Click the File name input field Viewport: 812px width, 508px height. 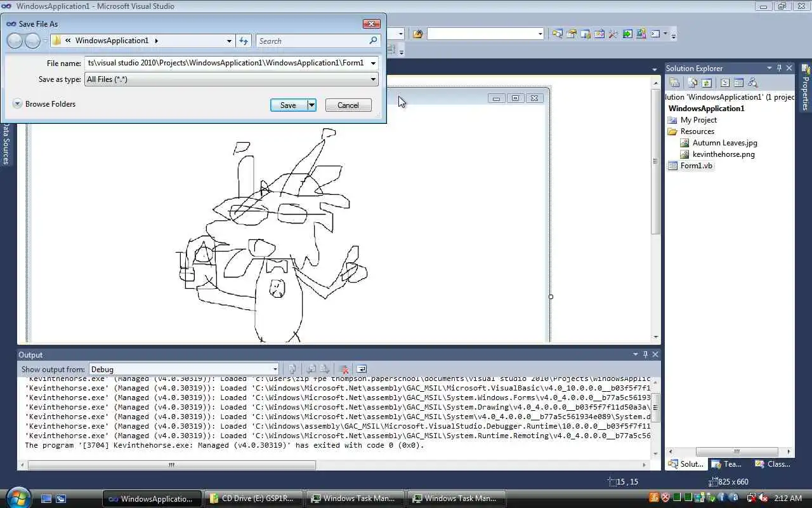(226, 63)
